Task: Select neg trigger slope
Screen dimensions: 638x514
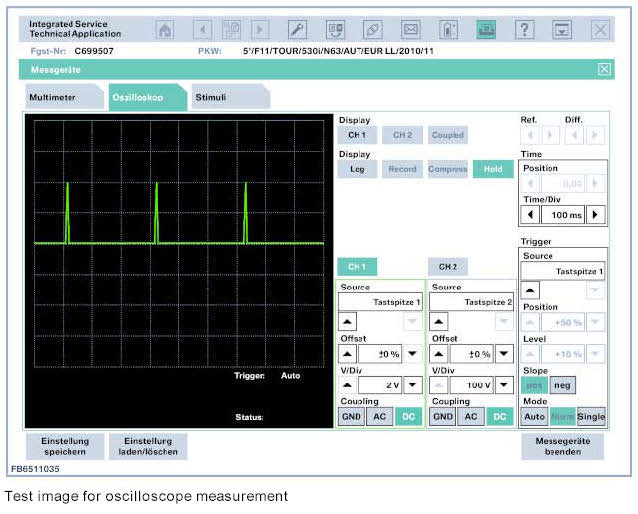Action: coord(563,385)
